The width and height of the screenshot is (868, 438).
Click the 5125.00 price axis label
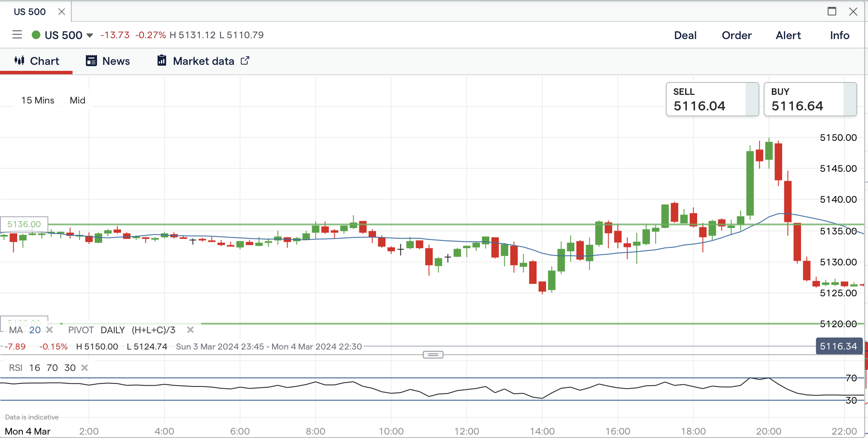[x=838, y=293]
